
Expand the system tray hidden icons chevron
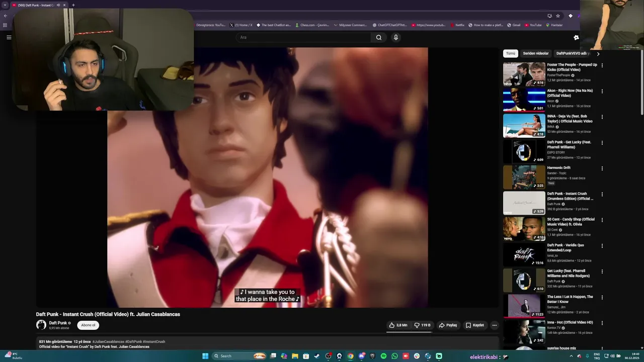pyautogui.click(x=571, y=356)
